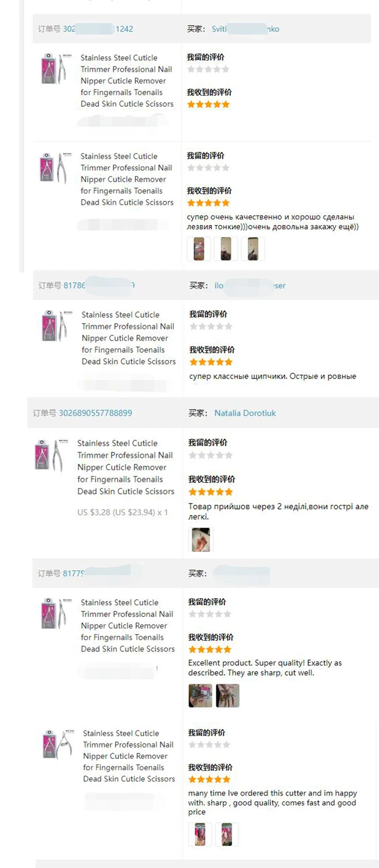Screen dimensions: 379x868
Task: Open product thumbnail in Natalia Dorotiuk's order
Action: [x=49, y=455]
